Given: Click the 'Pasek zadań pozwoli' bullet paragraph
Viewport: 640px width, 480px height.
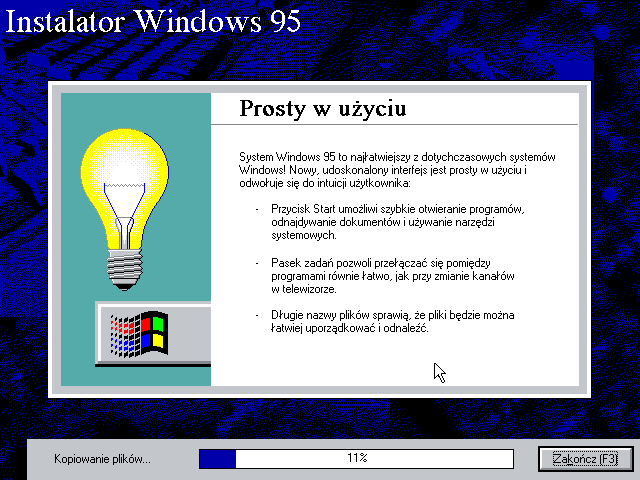Looking at the screenshot, I should pos(393,276).
